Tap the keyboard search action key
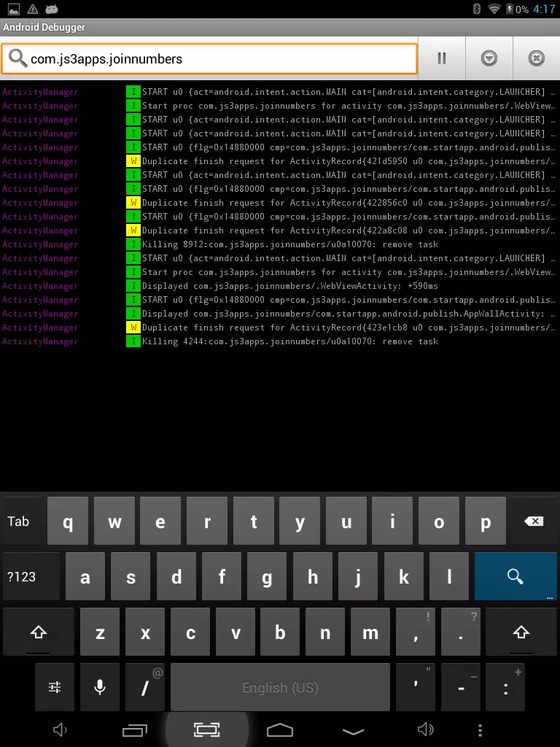 (x=516, y=576)
